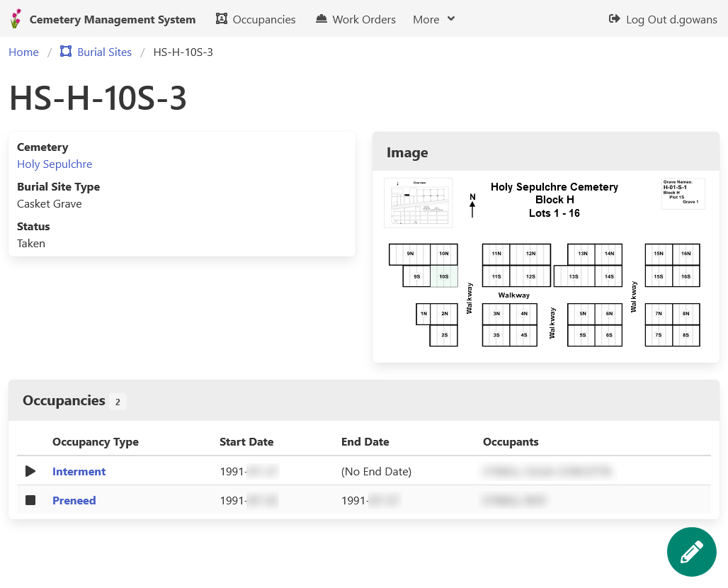The width and height of the screenshot is (728, 588).
Task: Open the Interment occupancy record
Action: pos(79,471)
